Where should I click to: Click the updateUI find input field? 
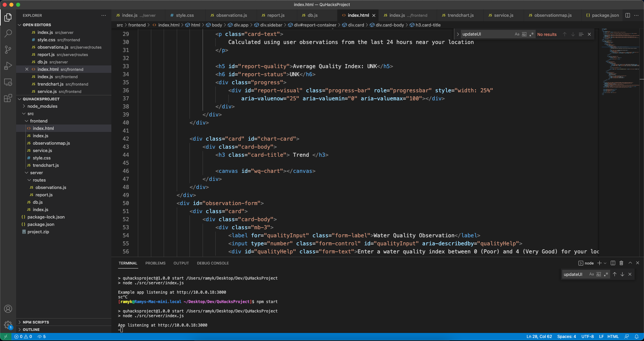[x=486, y=34]
